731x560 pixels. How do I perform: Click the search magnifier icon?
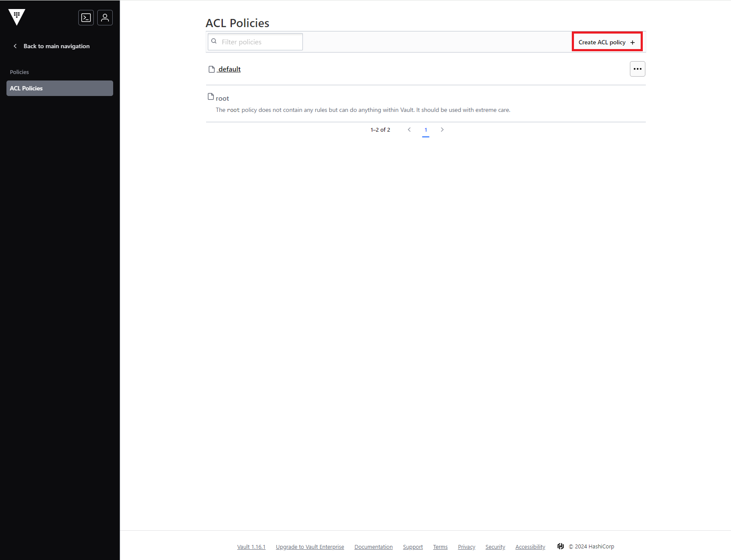coord(214,41)
